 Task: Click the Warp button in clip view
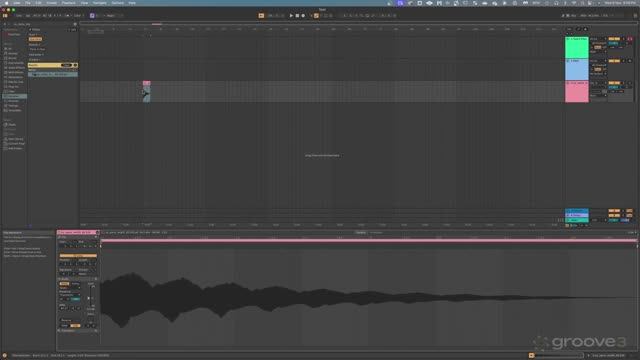point(64,284)
